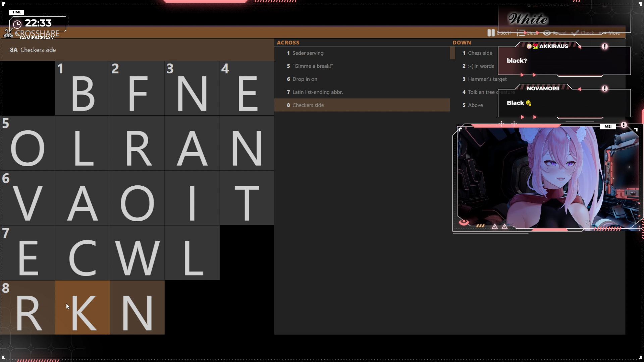Viewport: 644px width, 362px height.
Task: Click exclamation icon on NOVAMORII message
Action: 604,88
